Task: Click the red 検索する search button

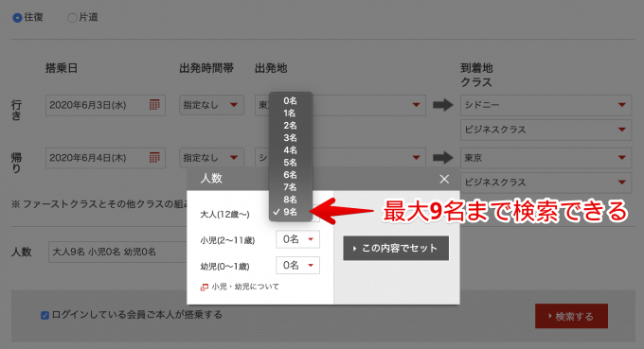Action: point(571,316)
